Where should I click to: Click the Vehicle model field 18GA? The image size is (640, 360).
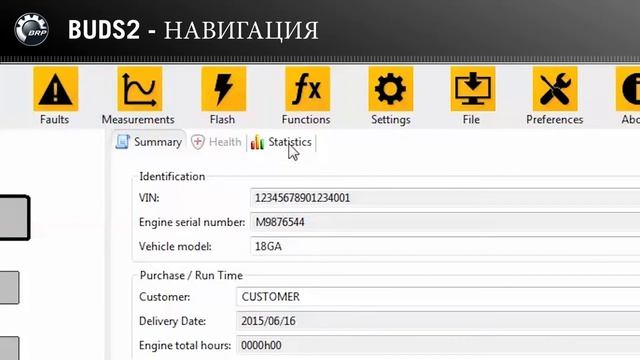click(x=445, y=247)
